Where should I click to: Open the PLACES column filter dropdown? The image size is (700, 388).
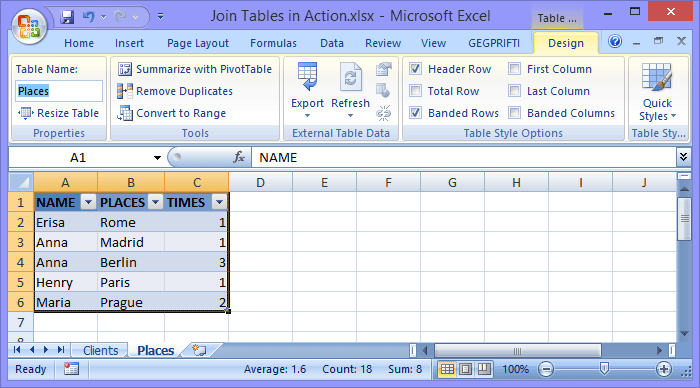[x=155, y=202]
